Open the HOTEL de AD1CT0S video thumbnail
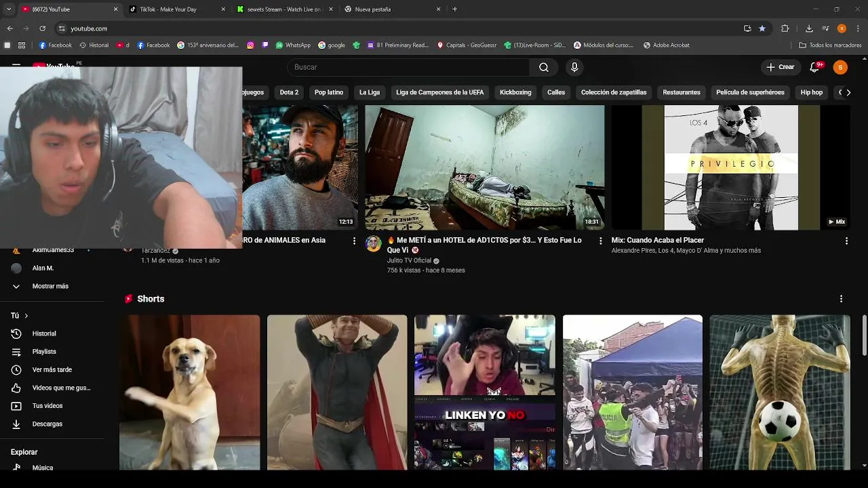The width and height of the screenshot is (868, 488). 485,167
